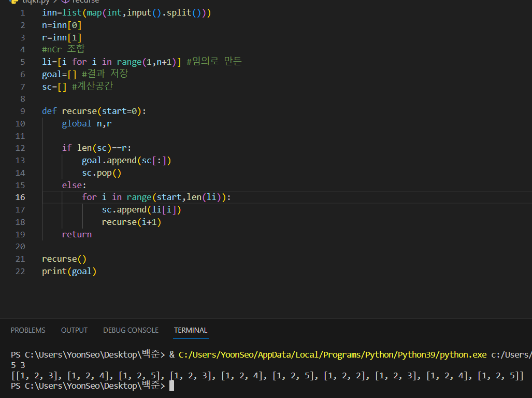Viewport: 532px width, 398px height.
Task: Click the 'return' statement on line 19
Action: pyautogui.click(x=77, y=234)
